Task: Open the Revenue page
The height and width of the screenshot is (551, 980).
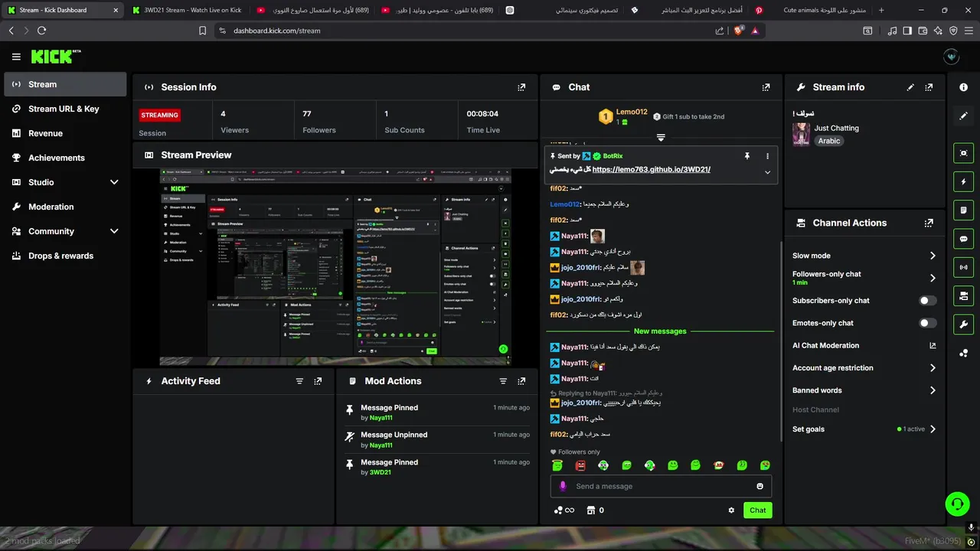Action: [x=65, y=133]
